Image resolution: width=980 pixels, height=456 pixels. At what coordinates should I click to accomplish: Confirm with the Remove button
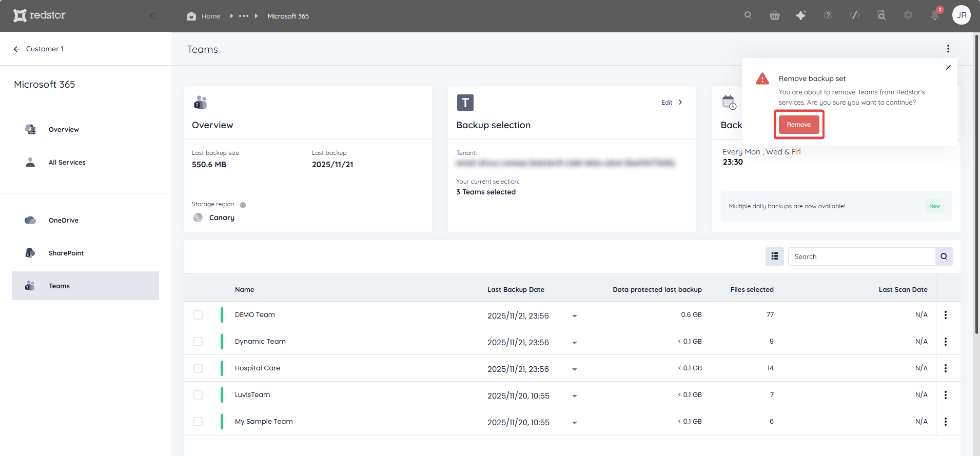[799, 125]
